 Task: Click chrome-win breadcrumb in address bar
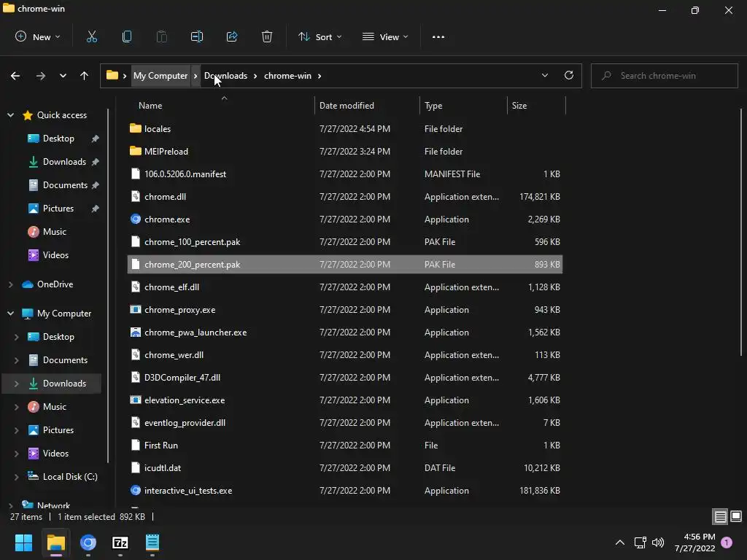[287, 76]
